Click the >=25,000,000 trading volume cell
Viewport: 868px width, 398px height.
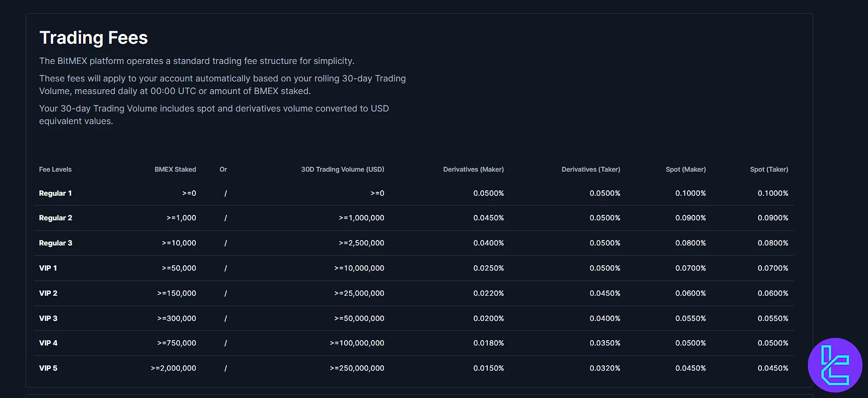[359, 293]
